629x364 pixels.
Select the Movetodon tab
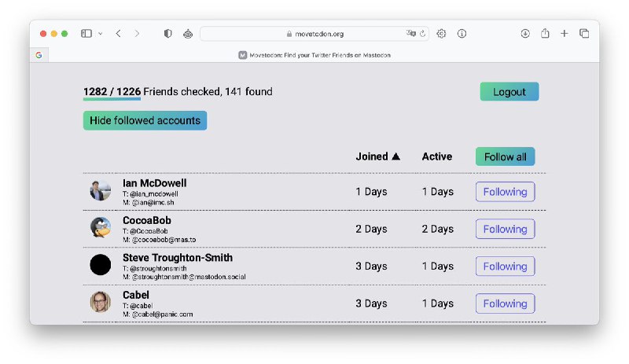tap(314, 55)
